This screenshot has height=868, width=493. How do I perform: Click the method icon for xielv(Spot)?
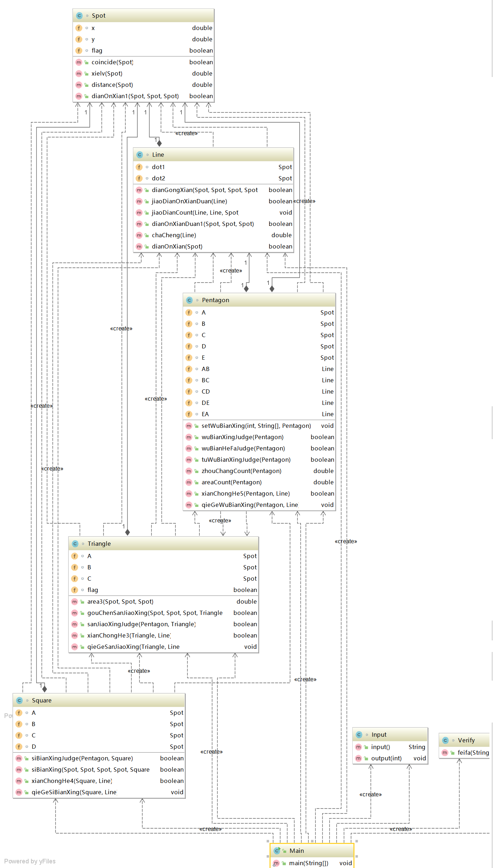tap(79, 73)
